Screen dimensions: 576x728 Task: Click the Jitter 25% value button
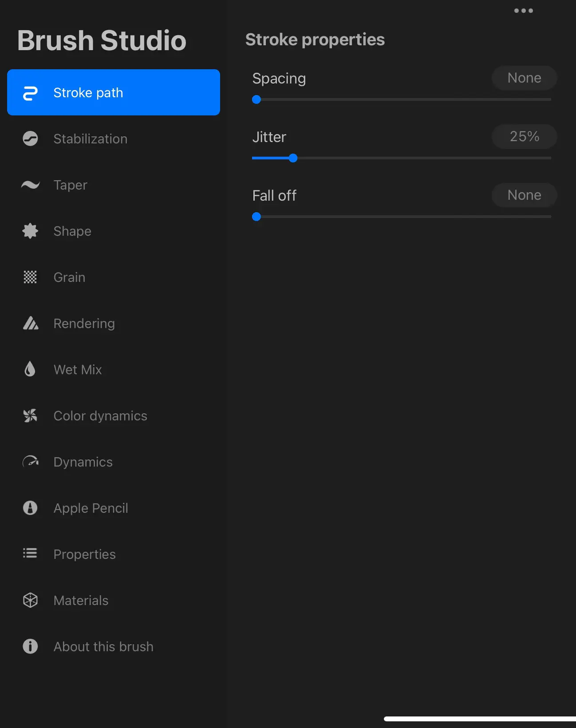click(524, 137)
